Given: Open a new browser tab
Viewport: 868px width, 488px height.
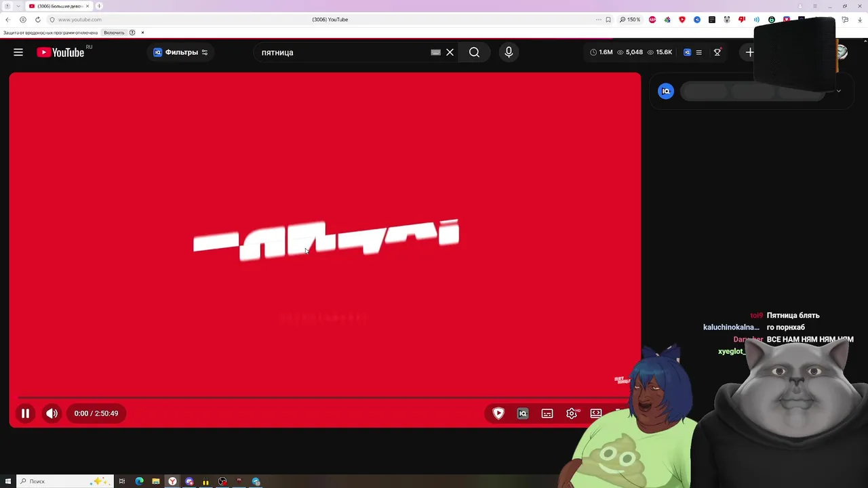Looking at the screenshot, I should click(99, 6).
